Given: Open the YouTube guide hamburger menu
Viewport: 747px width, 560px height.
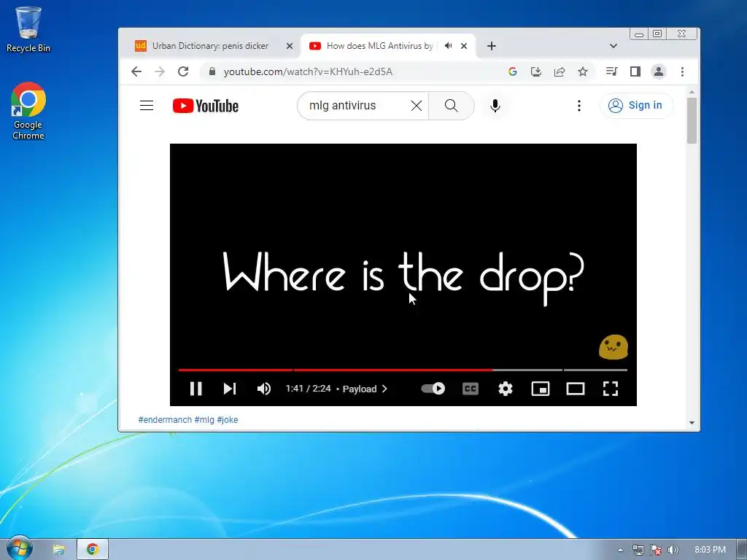Looking at the screenshot, I should pos(147,105).
